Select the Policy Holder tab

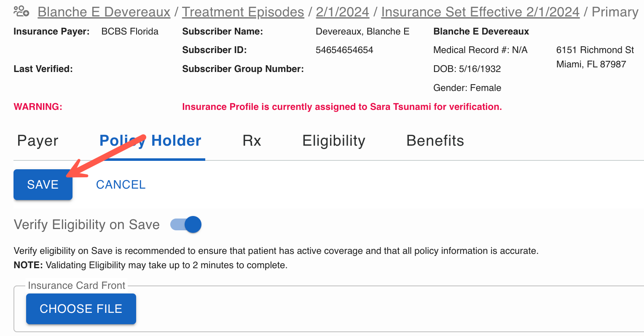point(150,141)
